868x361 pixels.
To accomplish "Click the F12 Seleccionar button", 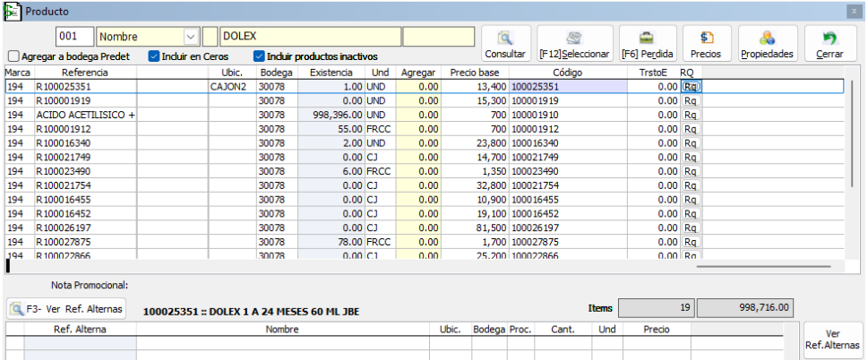I will (x=574, y=44).
